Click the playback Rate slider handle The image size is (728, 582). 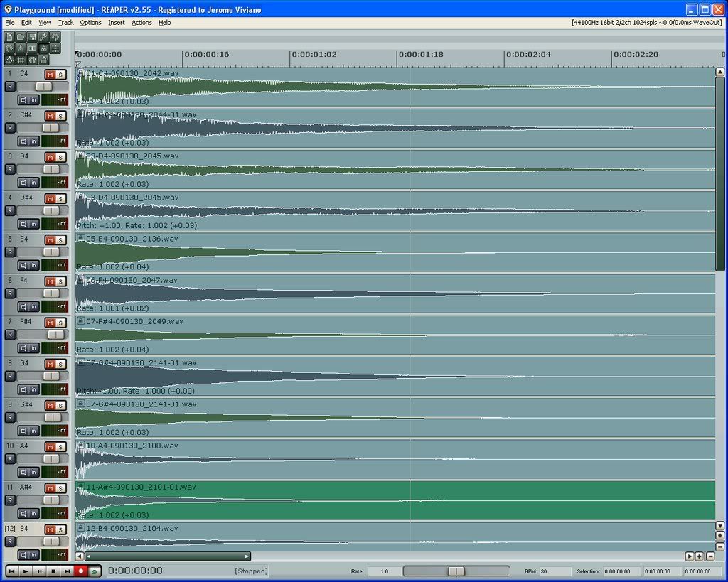click(456, 571)
